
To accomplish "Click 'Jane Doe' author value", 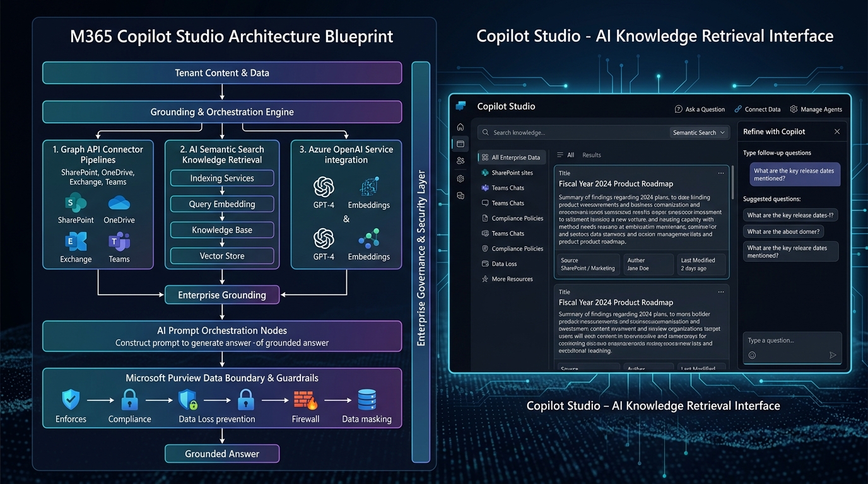I will coord(638,268).
